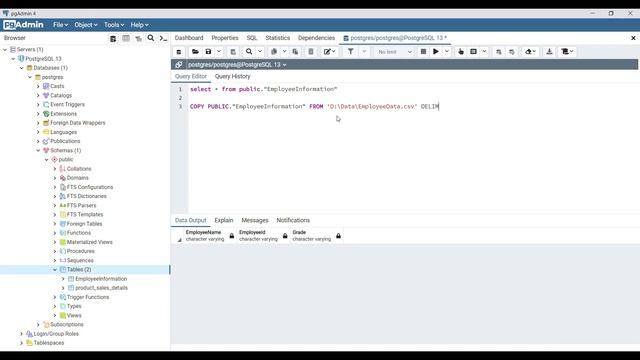Expand the EmployeeInformation table node
Screen dimensions: 640x360
[63, 279]
